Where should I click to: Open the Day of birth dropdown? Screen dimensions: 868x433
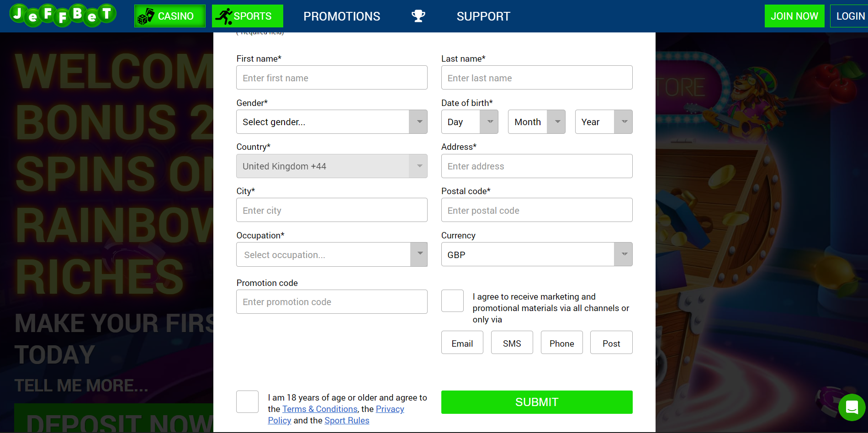pos(470,122)
